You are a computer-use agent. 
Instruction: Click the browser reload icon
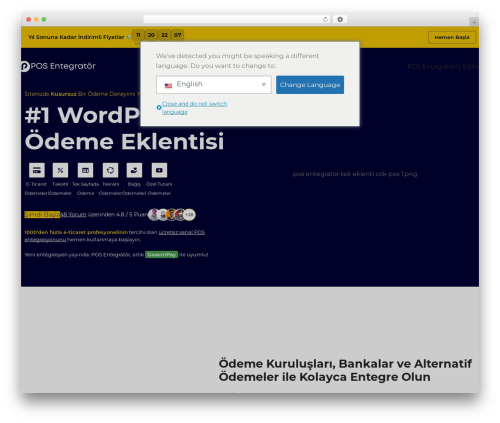(x=325, y=20)
